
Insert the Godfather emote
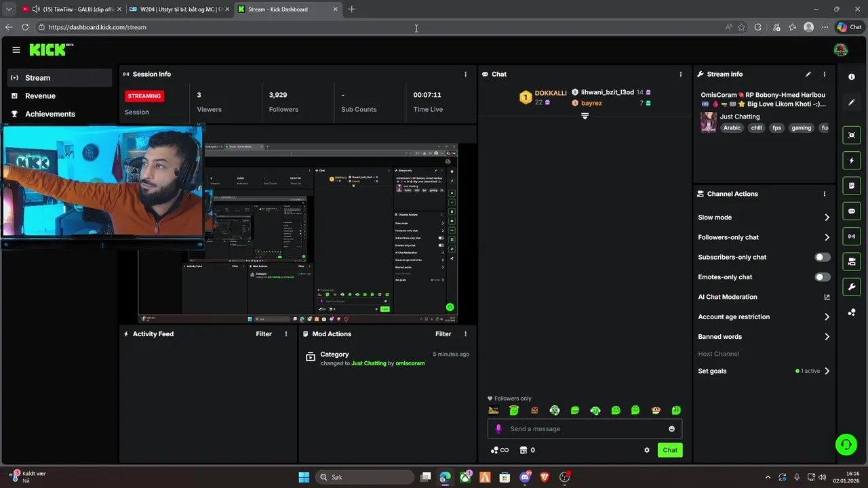(494, 411)
